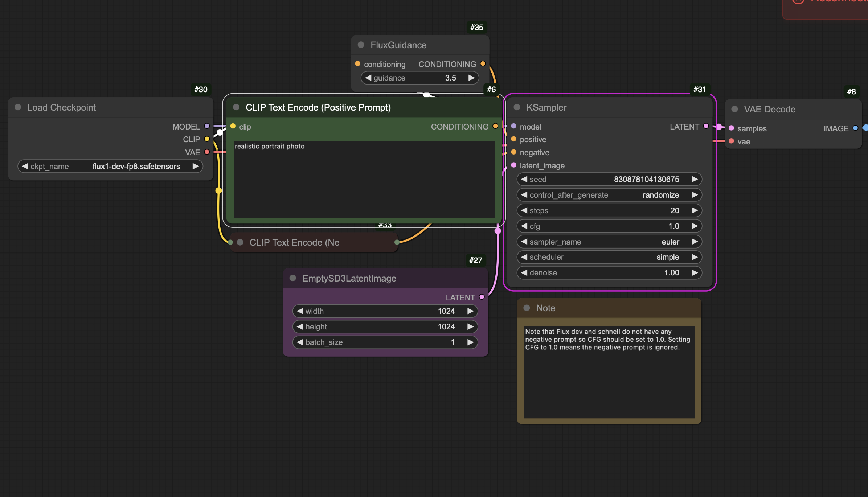
Task: Decrease guidance value with left arrow
Action: pos(368,78)
